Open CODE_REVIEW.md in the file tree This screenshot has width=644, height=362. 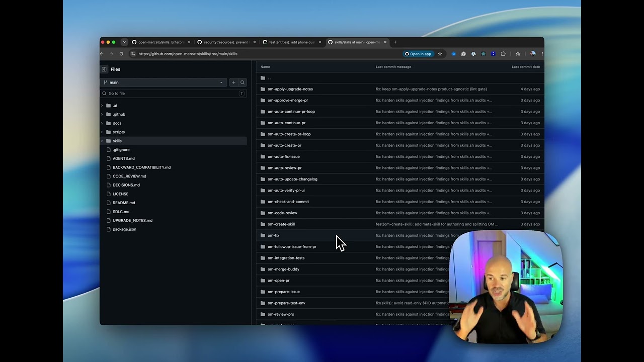pyautogui.click(x=129, y=176)
